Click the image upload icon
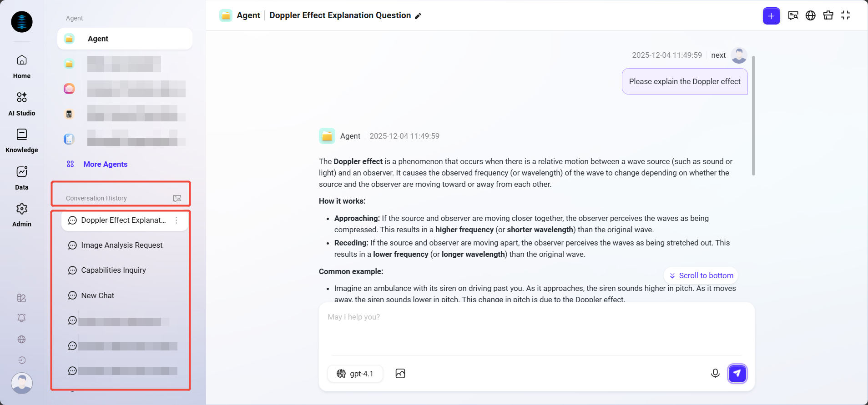The width and height of the screenshot is (868, 405). pos(400,374)
